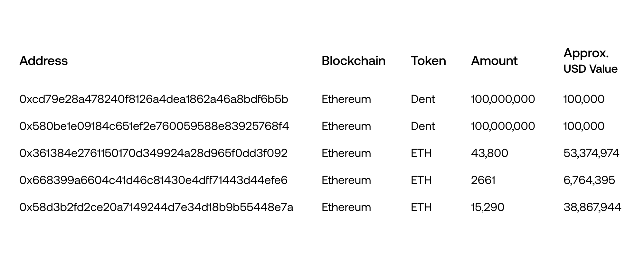Click the Approx. USD Value header
Viewport: 644px width, 258px height.
pyautogui.click(x=590, y=61)
